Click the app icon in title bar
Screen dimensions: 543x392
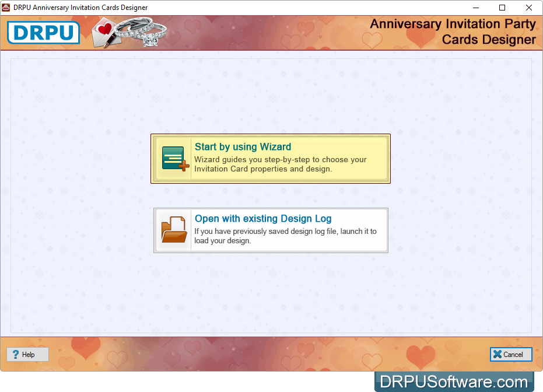6,7
